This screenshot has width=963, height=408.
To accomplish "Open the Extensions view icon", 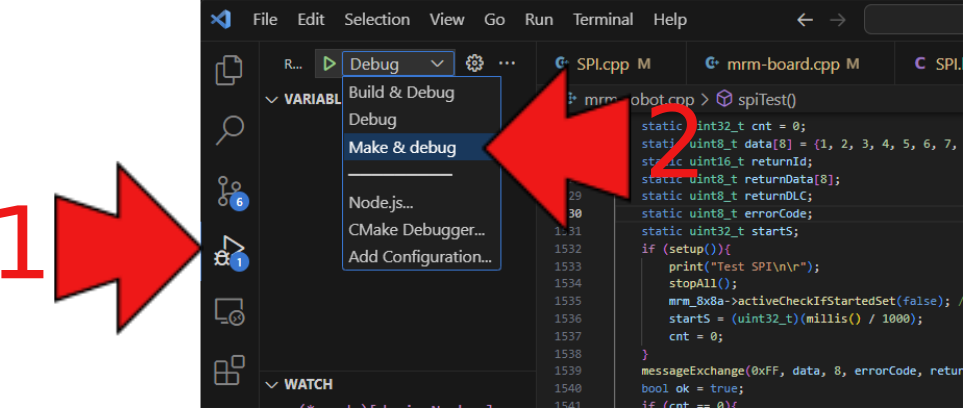I will 230,371.
